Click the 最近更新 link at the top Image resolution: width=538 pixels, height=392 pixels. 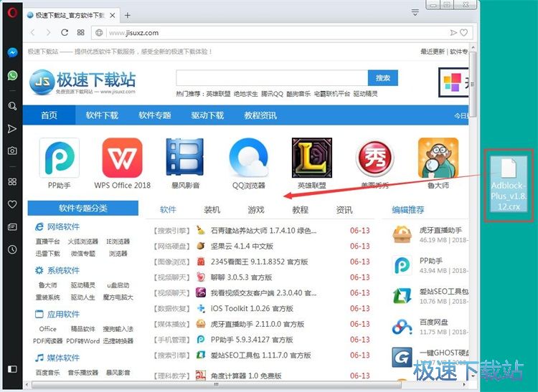433,52
